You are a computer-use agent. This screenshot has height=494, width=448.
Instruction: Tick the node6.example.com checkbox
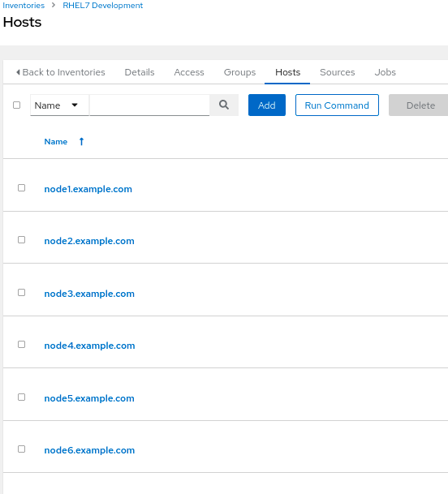click(21, 449)
